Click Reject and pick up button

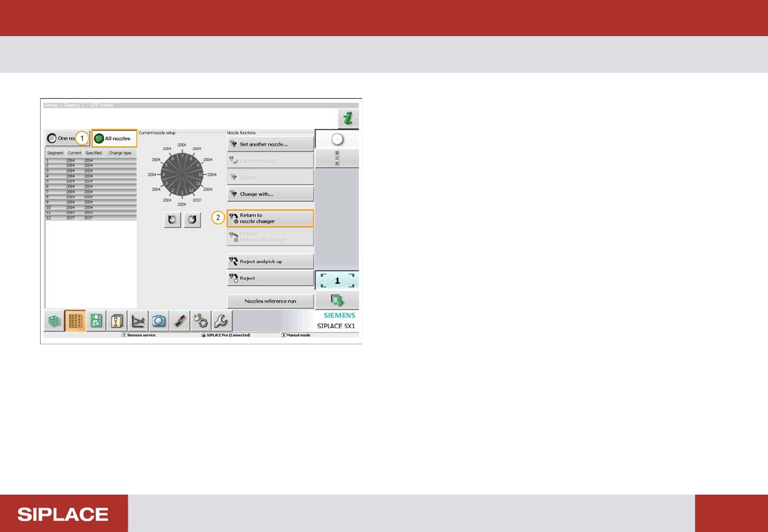pyautogui.click(x=270, y=261)
